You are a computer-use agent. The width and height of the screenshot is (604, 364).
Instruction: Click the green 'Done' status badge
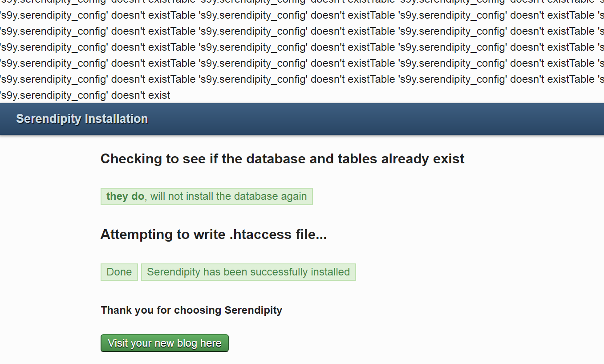119,272
